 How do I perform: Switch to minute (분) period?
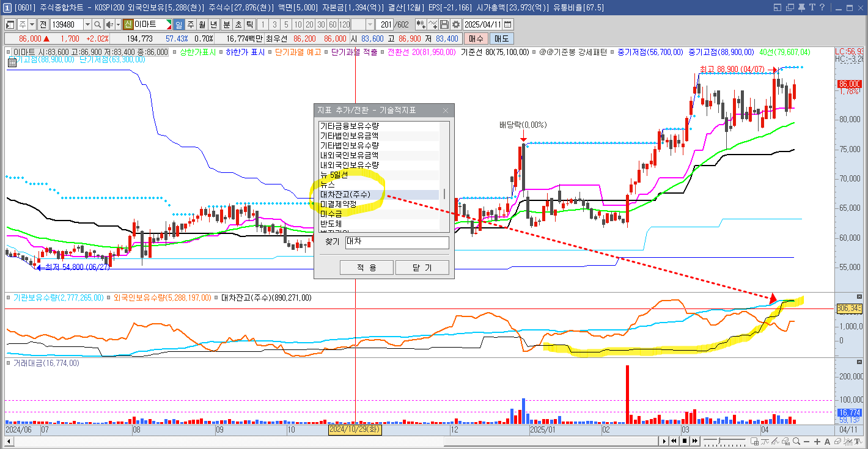point(227,24)
